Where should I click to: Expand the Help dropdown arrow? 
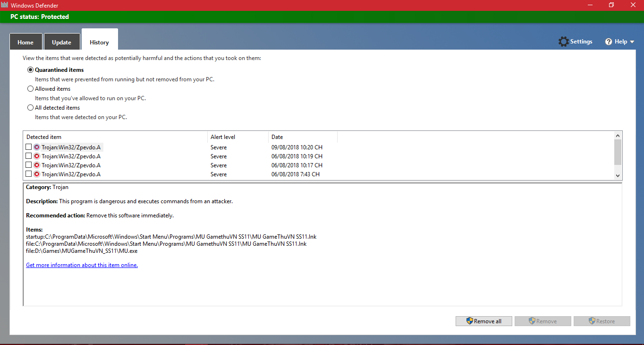pyautogui.click(x=632, y=42)
